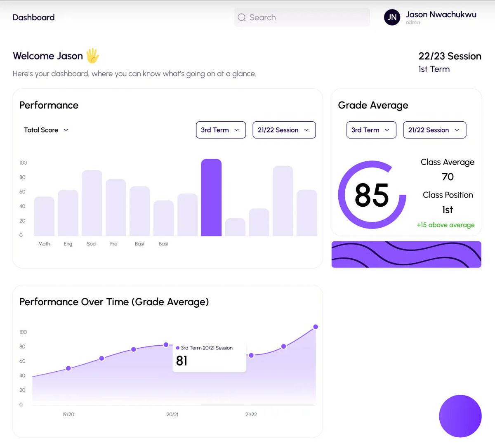Click the Soci bar in Performance chart
This screenshot has height=448, width=495.
[x=92, y=203]
